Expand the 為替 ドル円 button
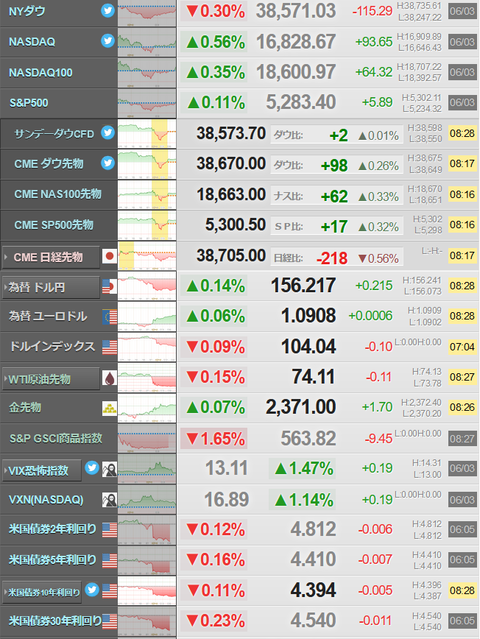Viewport: 480px width, 639px height. coord(51,288)
